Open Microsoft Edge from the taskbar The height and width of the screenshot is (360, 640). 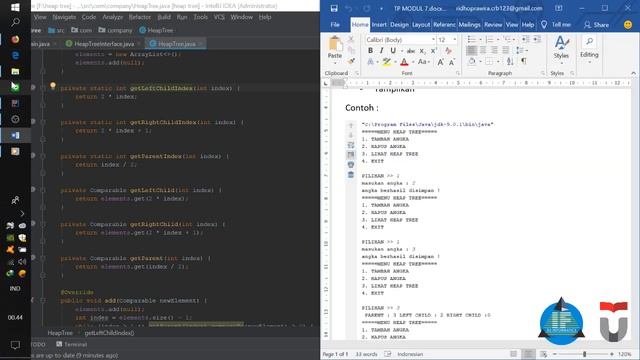[15, 55]
